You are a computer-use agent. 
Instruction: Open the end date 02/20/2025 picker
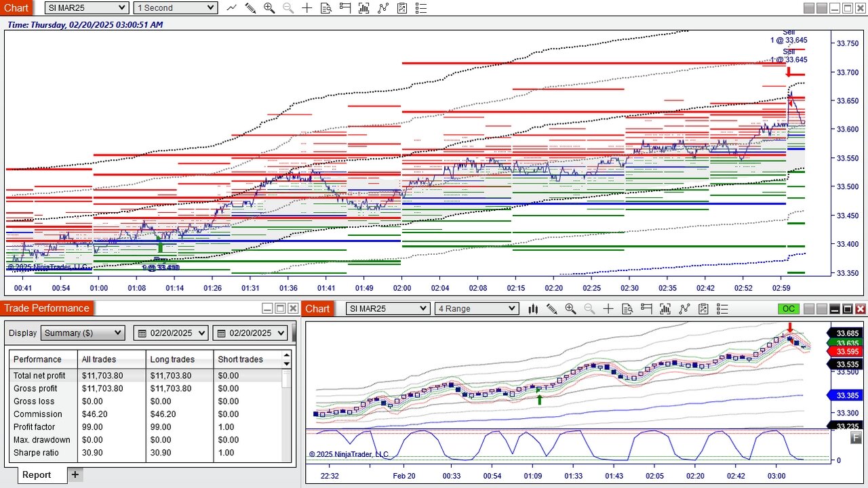click(250, 333)
